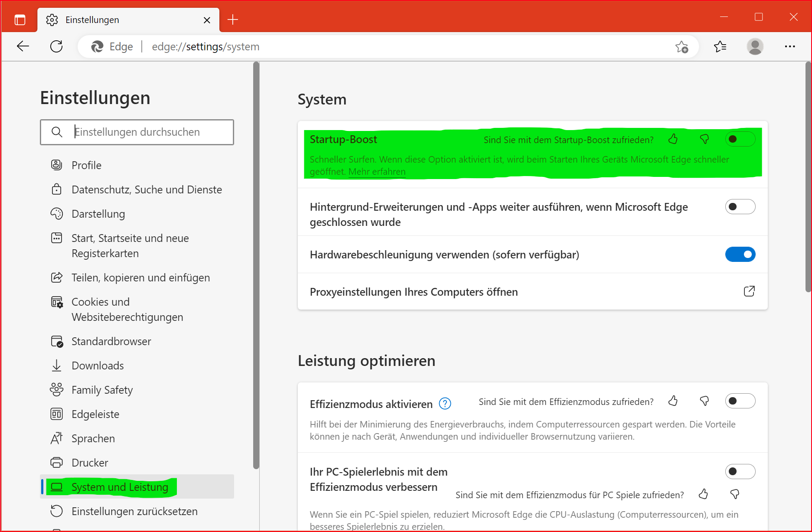Click 'Sind Sie mit dem Startup-Boost zufrieden?' text

click(x=568, y=140)
